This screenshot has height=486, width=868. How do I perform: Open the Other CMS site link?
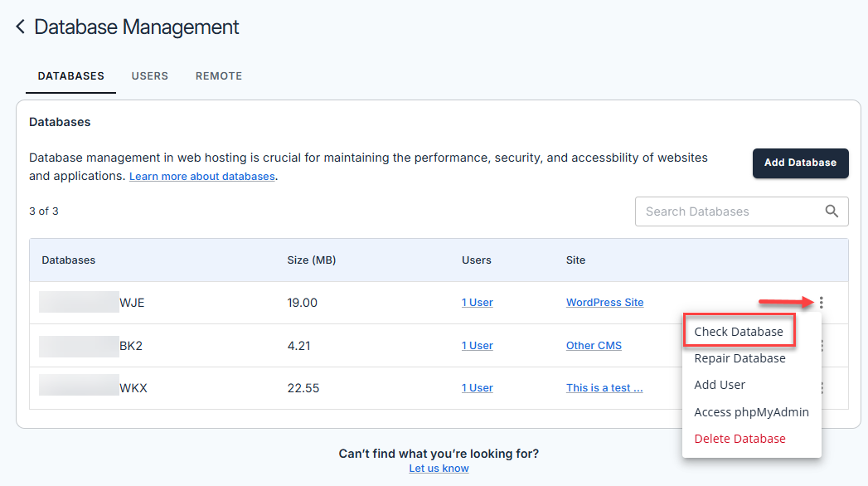click(594, 345)
